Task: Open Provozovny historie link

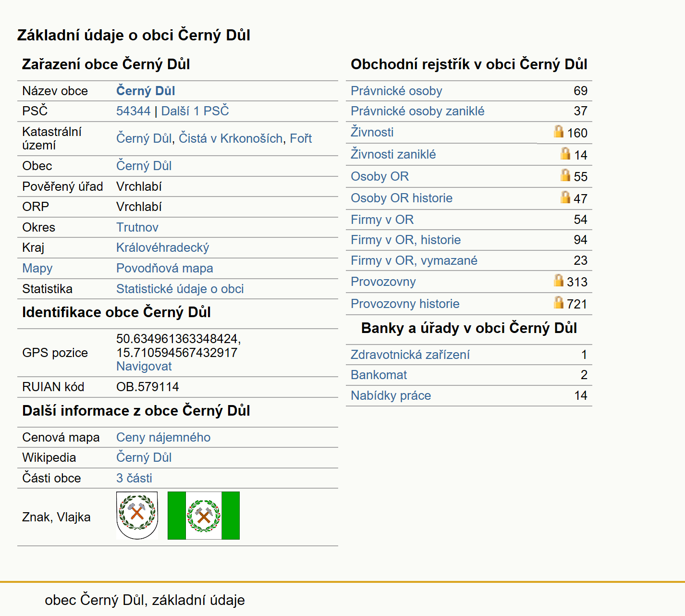Action: [405, 304]
